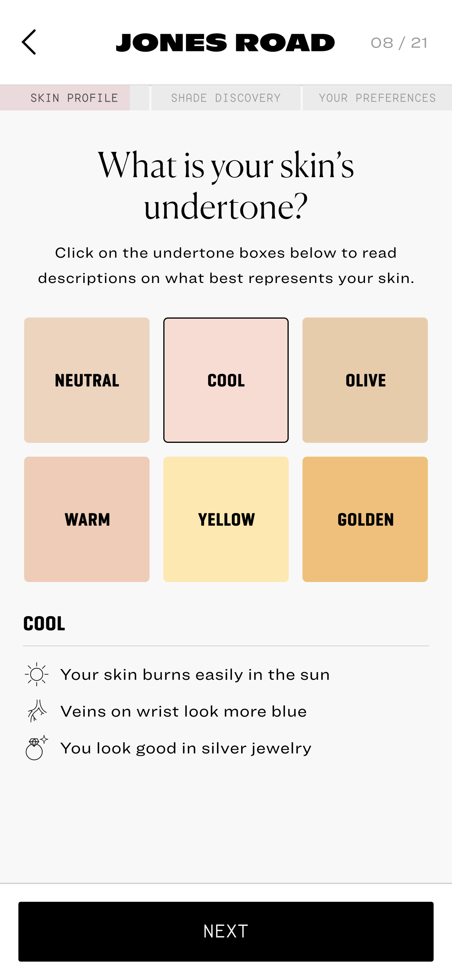The image size is (452, 980).
Task: Select the Neutral undertone box
Action: 87,380
